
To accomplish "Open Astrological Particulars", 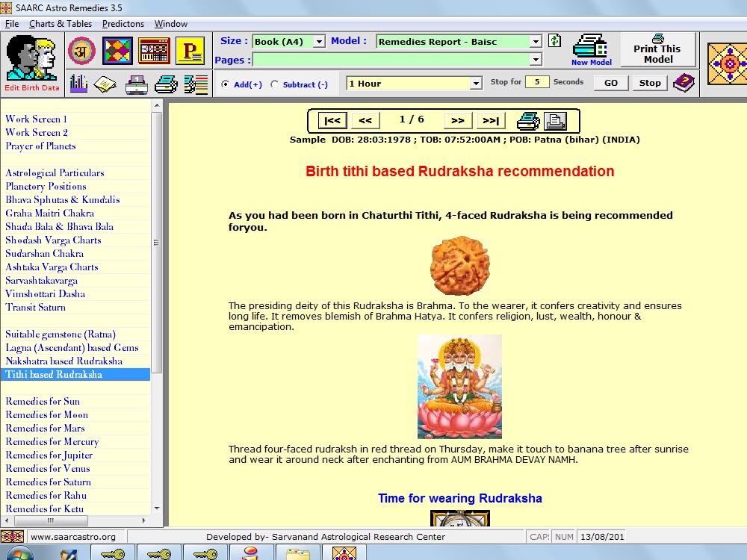I will [x=55, y=173].
